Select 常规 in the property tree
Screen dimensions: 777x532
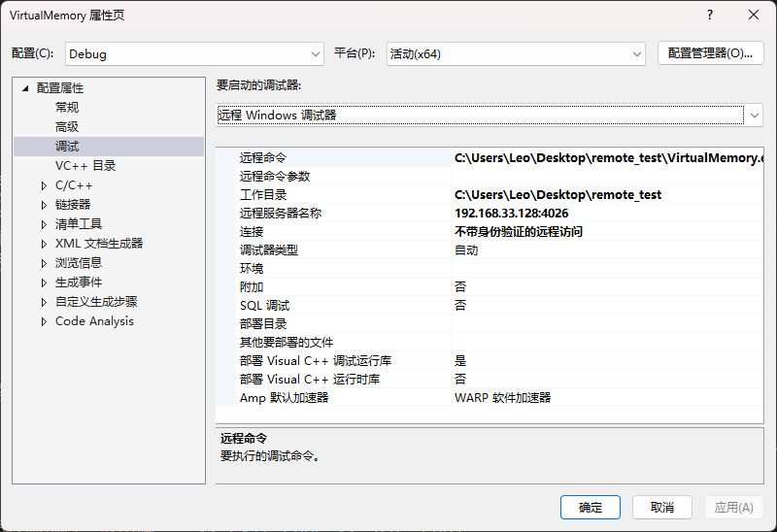click(x=67, y=108)
